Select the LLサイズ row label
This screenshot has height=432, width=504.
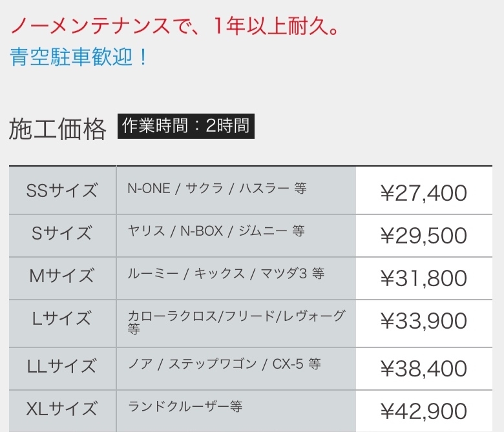pos(62,366)
